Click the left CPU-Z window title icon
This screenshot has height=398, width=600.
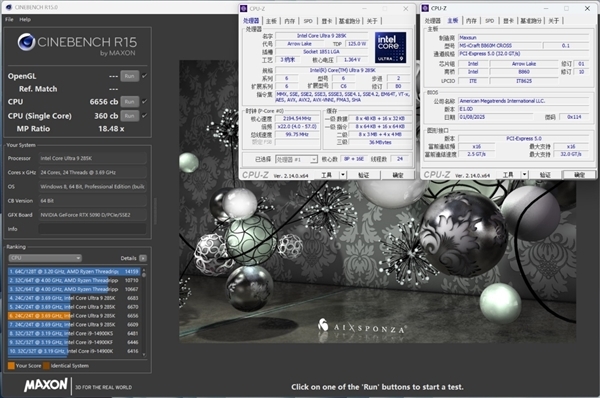[244, 8]
